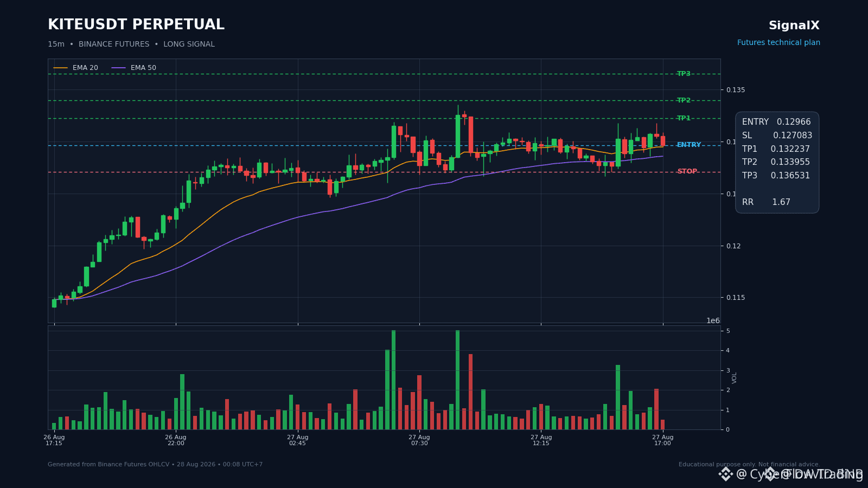
Task: Click BINANCE FUTURES in the subtitle
Action: [x=114, y=44]
